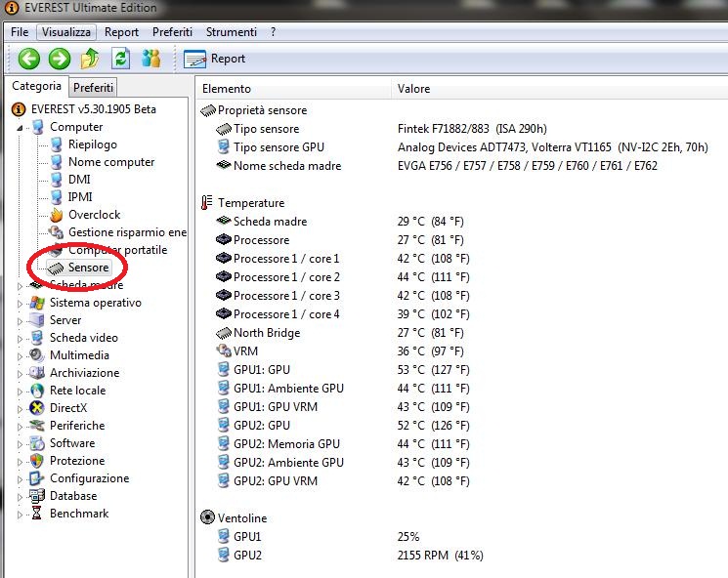Click the Temperature thermometer icon
The height and width of the screenshot is (578, 728).
pos(207,203)
